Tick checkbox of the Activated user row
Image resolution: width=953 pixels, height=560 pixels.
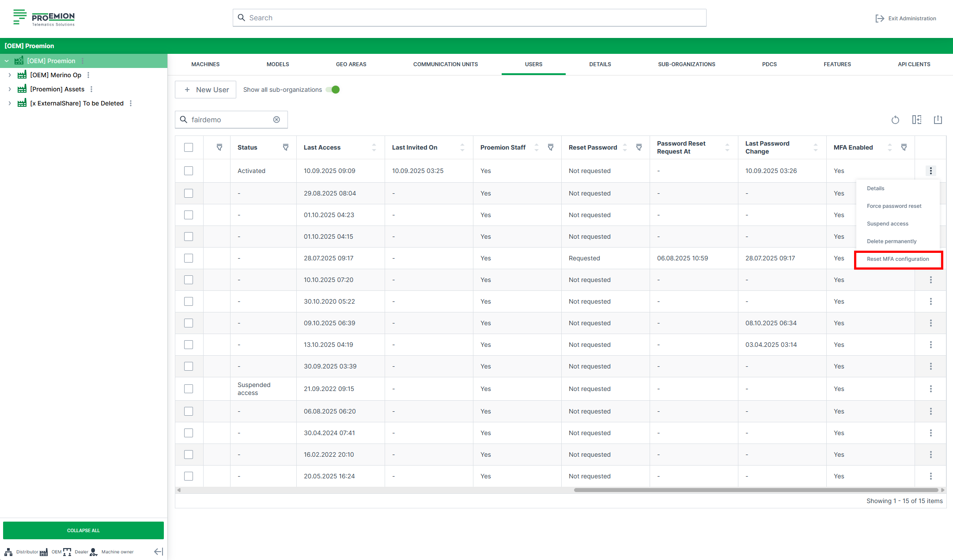click(x=189, y=171)
